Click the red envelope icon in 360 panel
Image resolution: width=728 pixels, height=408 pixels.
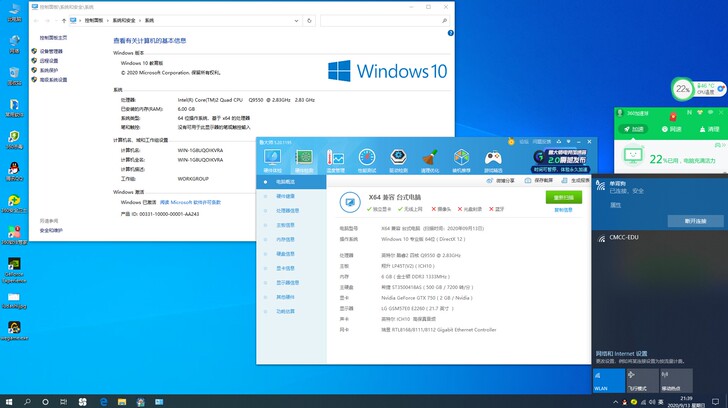click(673, 116)
